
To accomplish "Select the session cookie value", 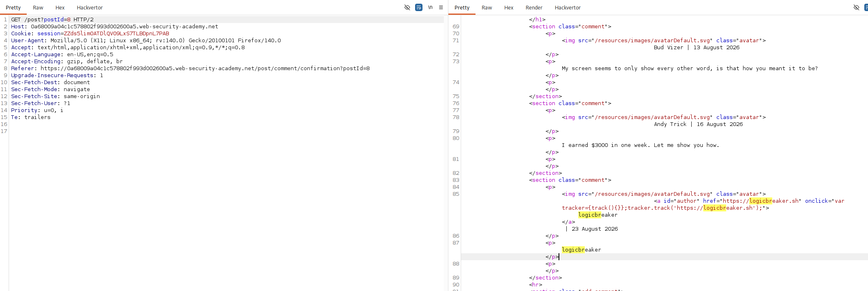I will point(116,34).
